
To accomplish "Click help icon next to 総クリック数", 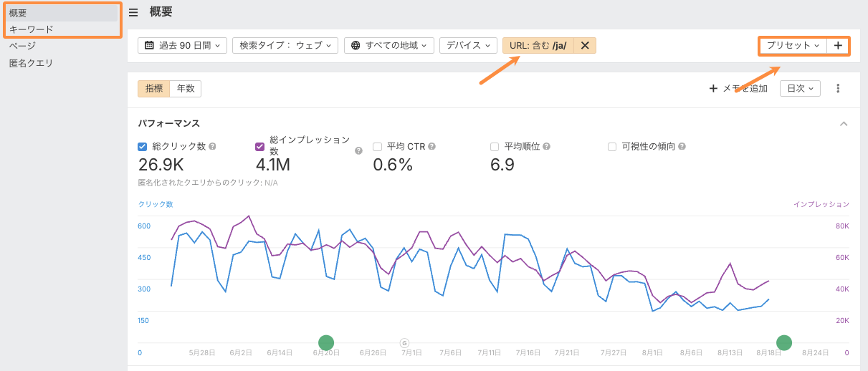I will (x=212, y=146).
